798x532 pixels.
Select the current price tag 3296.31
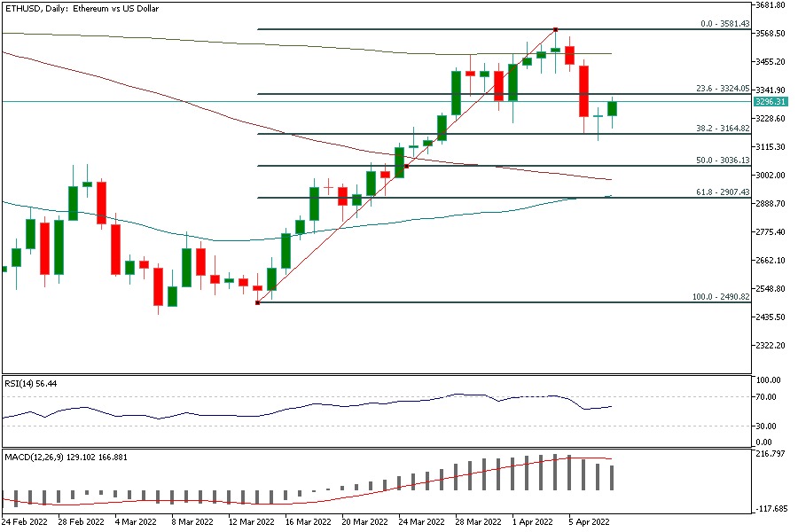(770, 102)
